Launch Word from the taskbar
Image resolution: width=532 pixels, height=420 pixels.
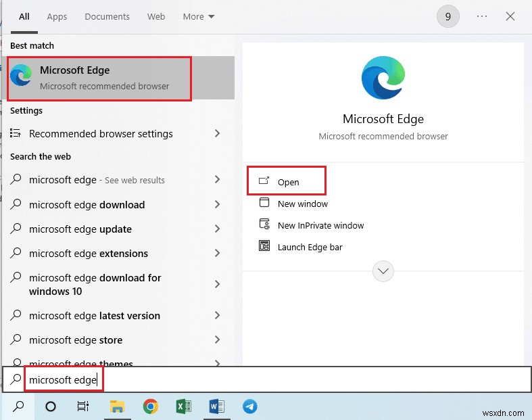pyautogui.click(x=217, y=406)
